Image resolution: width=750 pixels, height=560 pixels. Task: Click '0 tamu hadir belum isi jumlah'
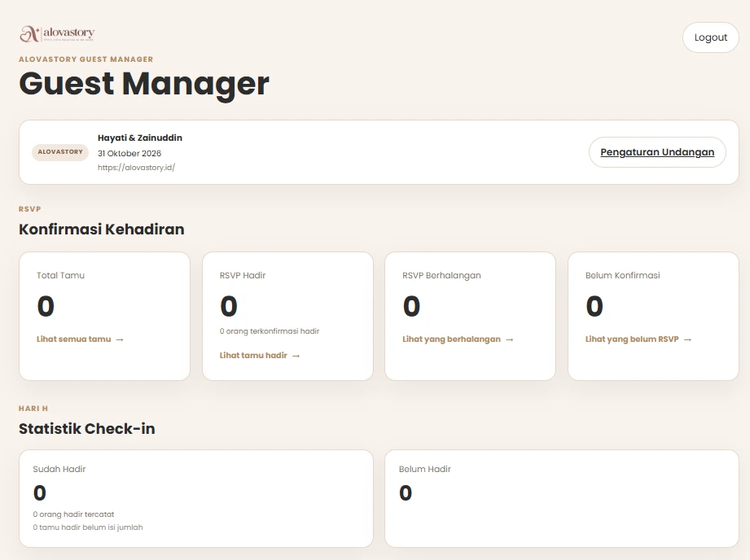(x=88, y=527)
